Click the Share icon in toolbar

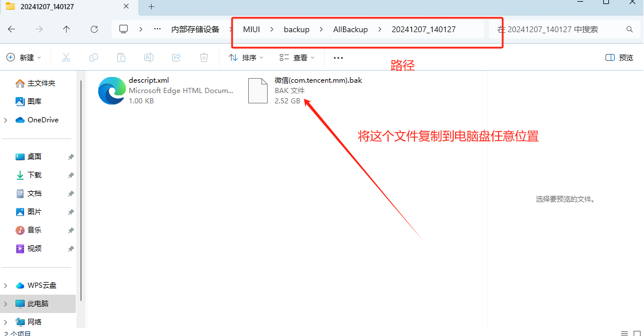(176, 58)
